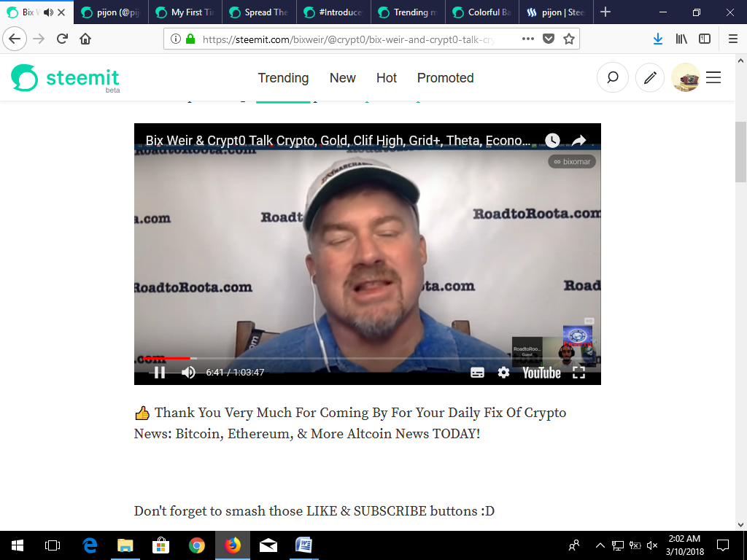Screen dimensions: 747x560
Task: Show site information icon
Action: point(175,39)
